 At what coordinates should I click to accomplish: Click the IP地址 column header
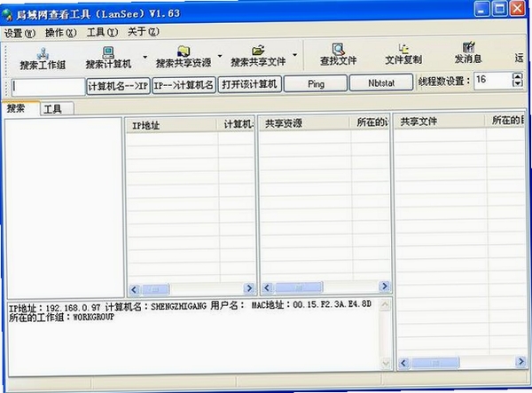[x=171, y=125]
